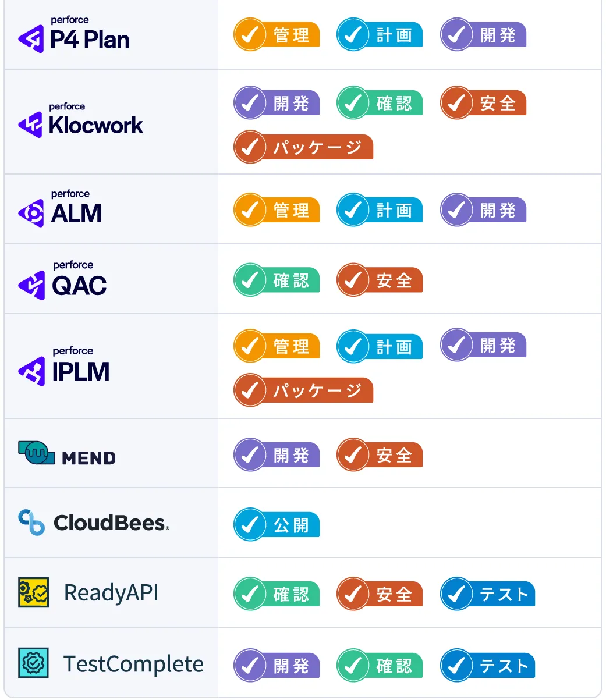Viewport: 606px width, 700px height.
Task: Select the パッケージ tag in the Klocwork row
Action: (303, 147)
